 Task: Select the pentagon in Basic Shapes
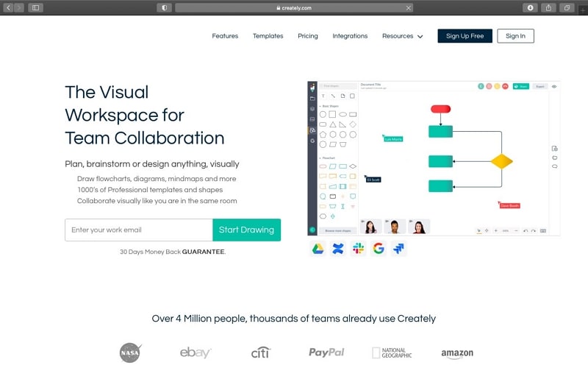click(323, 135)
